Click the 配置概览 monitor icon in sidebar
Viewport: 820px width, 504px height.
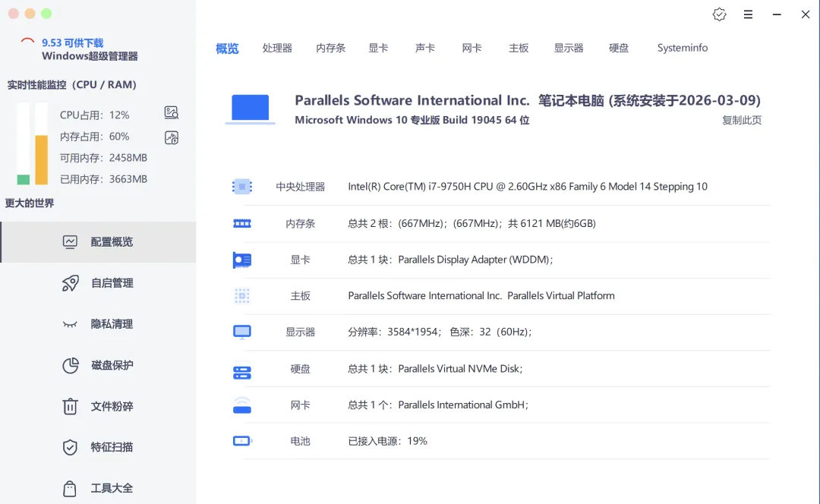tap(70, 242)
